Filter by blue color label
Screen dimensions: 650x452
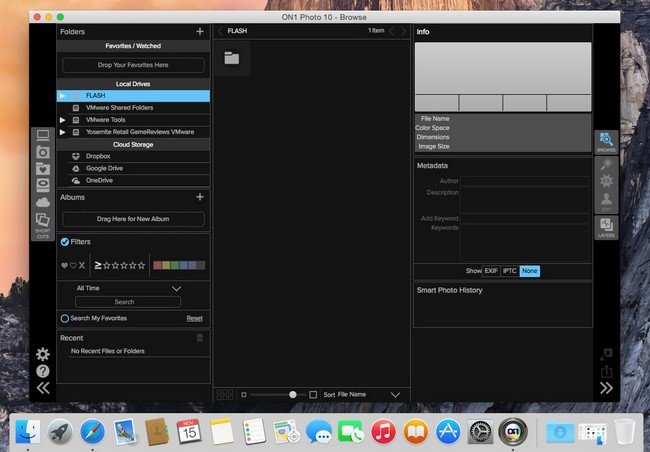[184, 265]
